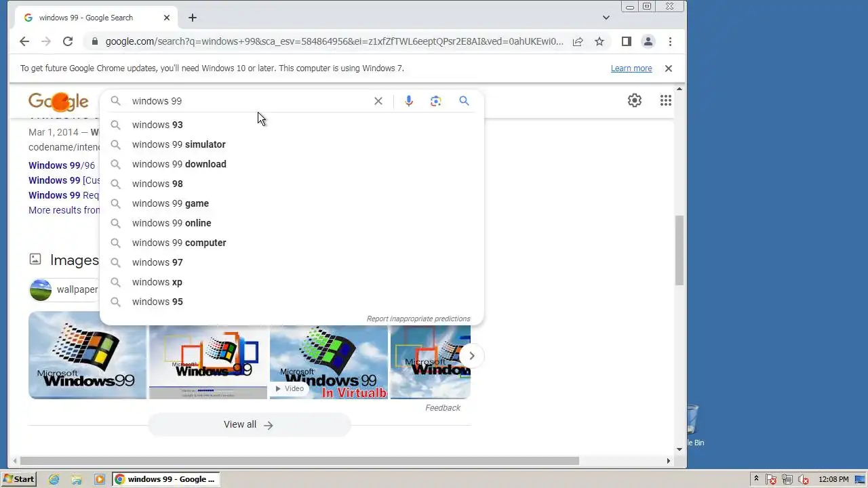Select the Recycle Bin desktop icon
The height and width of the screenshot is (488, 868).
[693, 426]
